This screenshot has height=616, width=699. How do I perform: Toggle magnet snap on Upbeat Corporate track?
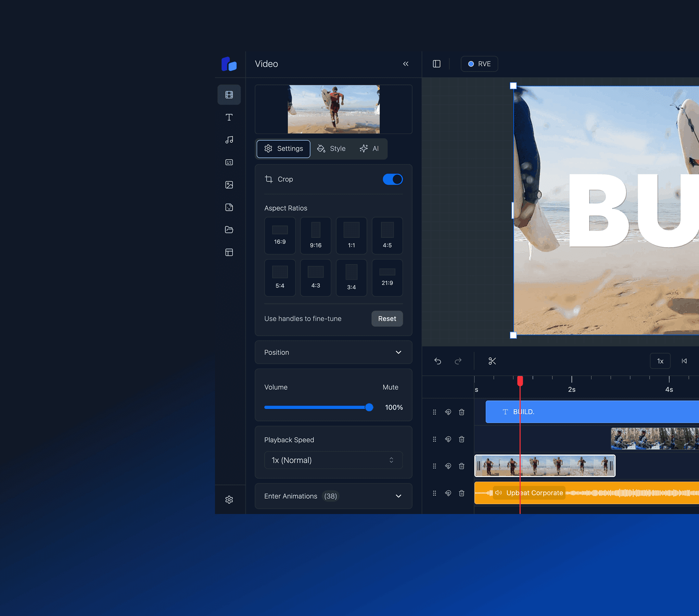(448, 493)
